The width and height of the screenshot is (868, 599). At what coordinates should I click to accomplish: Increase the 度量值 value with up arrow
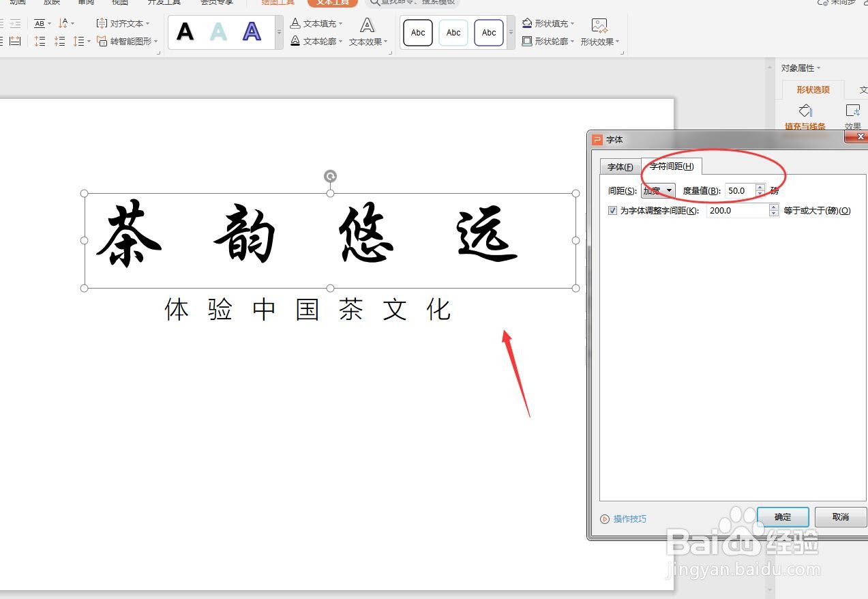pyautogui.click(x=760, y=188)
